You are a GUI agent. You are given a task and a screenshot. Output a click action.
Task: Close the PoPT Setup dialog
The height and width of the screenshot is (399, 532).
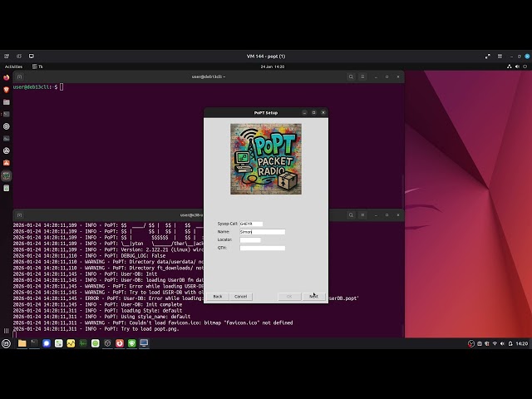323,112
